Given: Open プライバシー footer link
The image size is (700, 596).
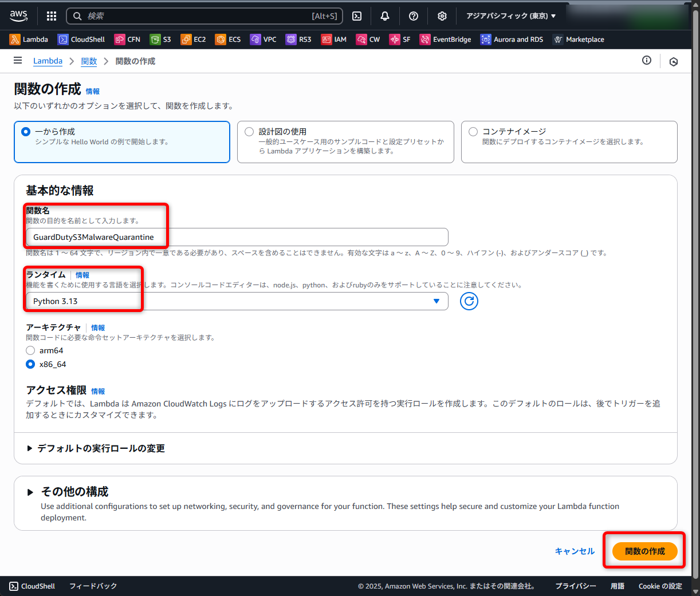Looking at the screenshot, I should coord(576,586).
